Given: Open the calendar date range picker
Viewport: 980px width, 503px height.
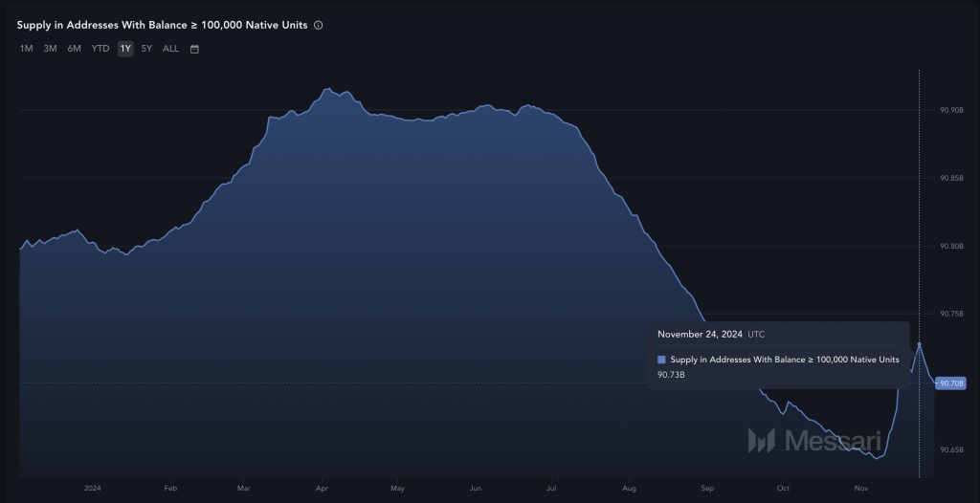Looking at the screenshot, I should (194, 49).
